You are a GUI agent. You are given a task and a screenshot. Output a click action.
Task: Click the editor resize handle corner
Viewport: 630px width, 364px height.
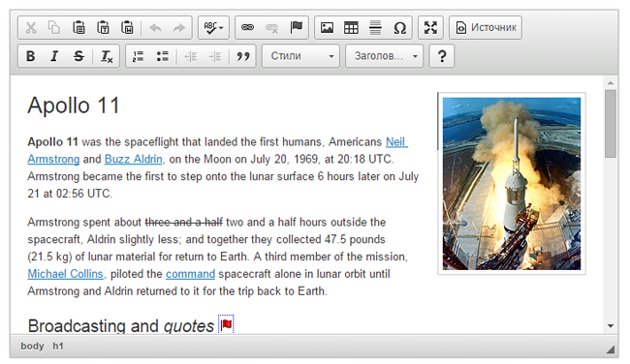pos(611,349)
